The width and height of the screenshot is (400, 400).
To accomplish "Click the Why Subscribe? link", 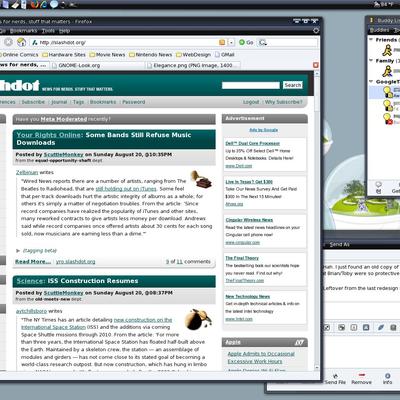I will 284,102.
